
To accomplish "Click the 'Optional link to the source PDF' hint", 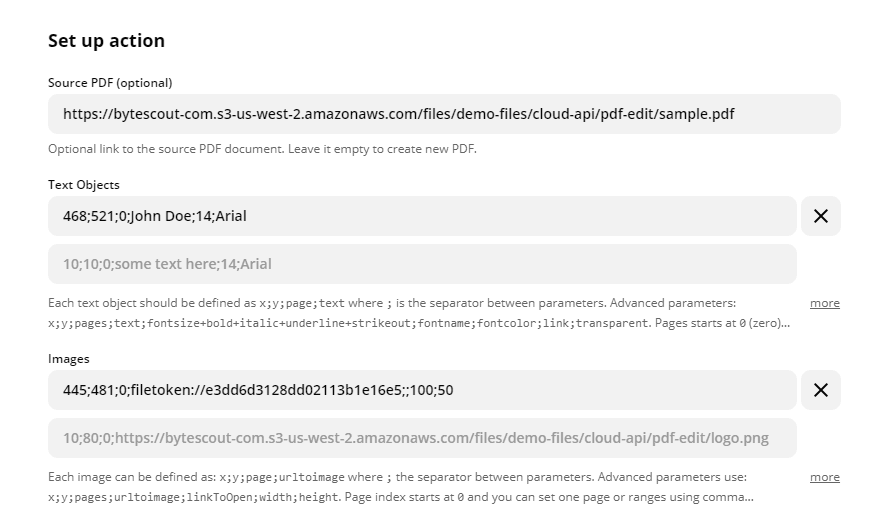I will [262, 149].
